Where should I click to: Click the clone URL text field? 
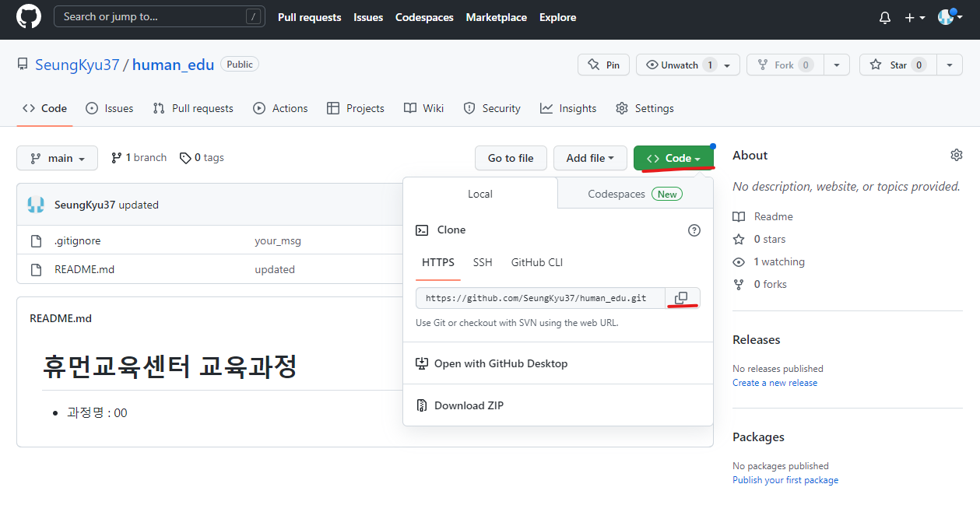click(541, 298)
